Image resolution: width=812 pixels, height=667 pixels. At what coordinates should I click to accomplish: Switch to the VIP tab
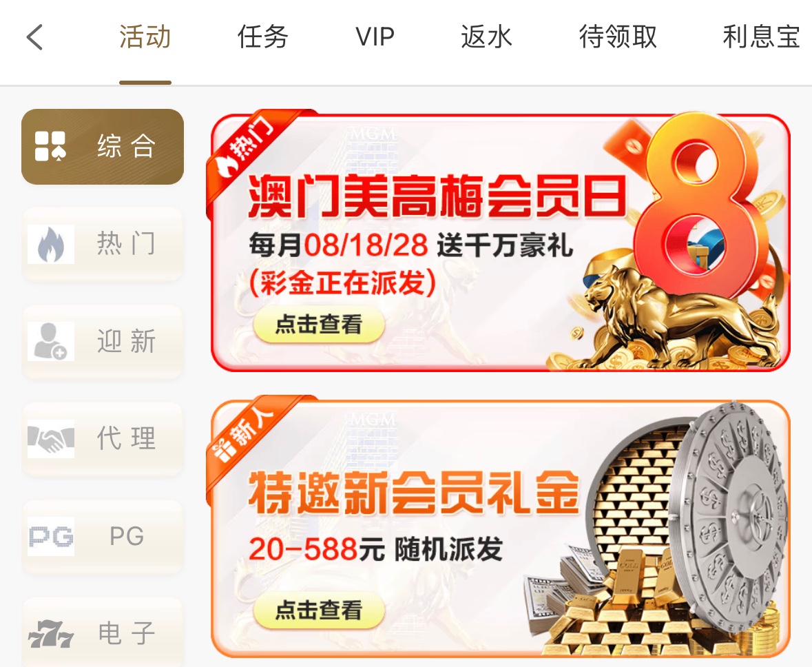tap(375, 37)
